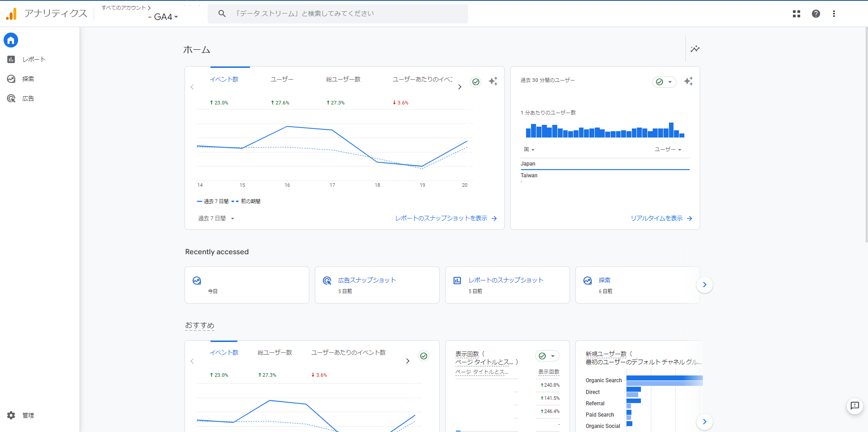The height and width of the screenshot is (432, 868).
Task: Click the Taiwan row in realtime card
Action: (x=605, y=176)
